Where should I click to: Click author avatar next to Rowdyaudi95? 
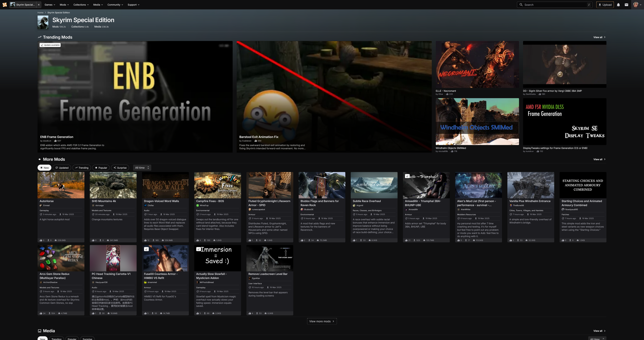(x=563, y=210)
